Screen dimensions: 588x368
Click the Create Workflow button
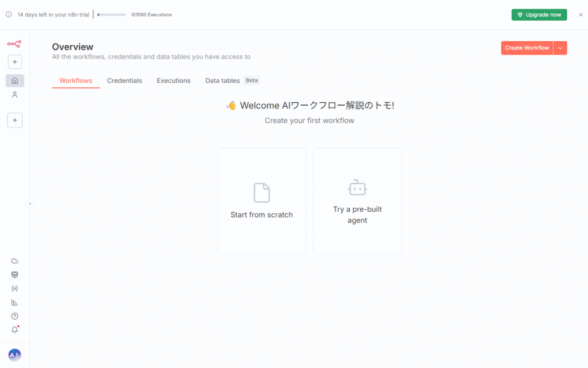[x=527, y=48]
